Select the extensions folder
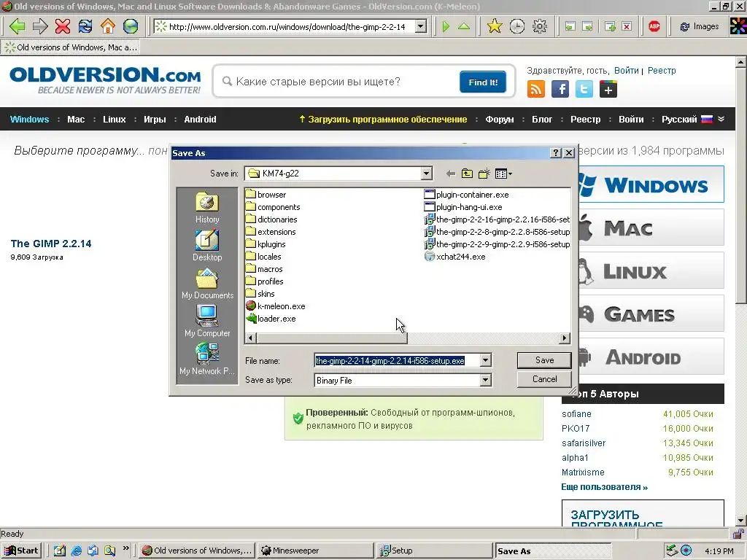 tap(271, 232)
